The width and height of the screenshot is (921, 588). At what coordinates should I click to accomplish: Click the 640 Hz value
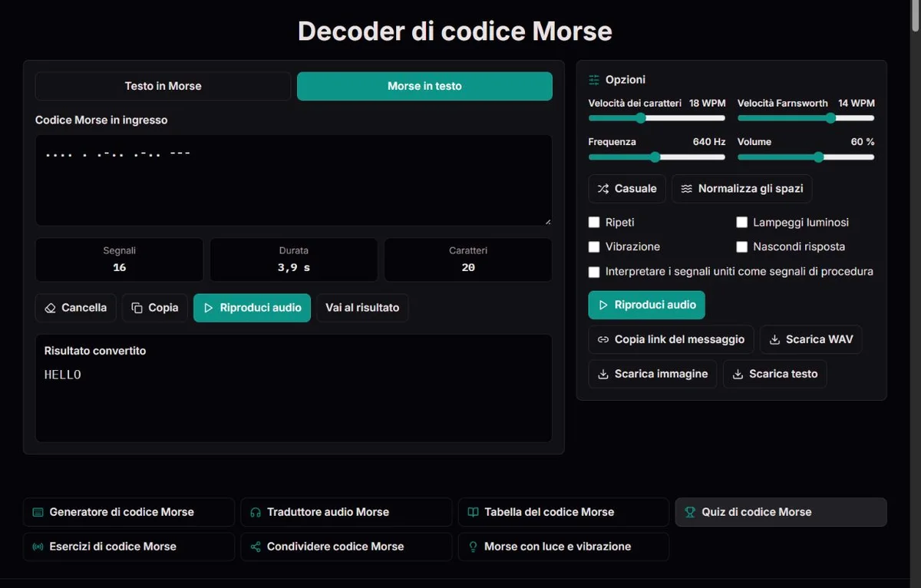point(709,142)
